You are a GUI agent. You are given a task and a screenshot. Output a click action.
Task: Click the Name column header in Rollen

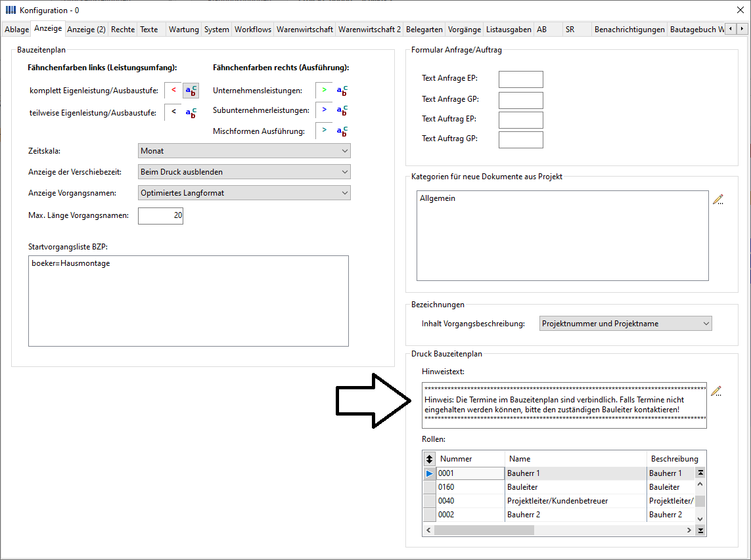tap(576, 458)
